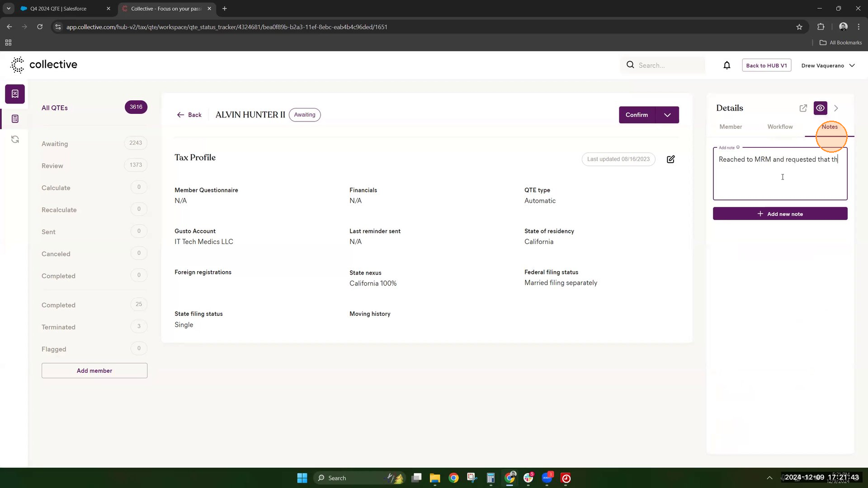Click the Add note text field
The width and height of the screenshot is (868, 488).
coord(780,176)
